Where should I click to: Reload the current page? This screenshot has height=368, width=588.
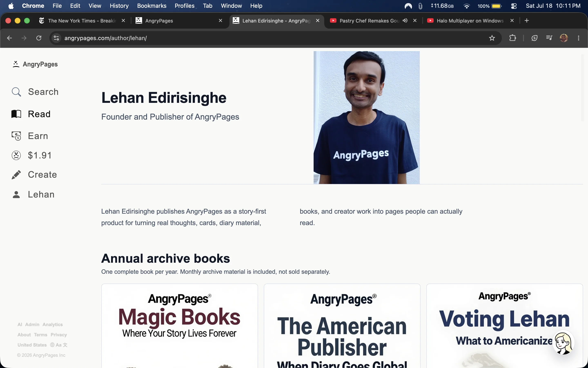pyautogui.click(x=39, y=38)
